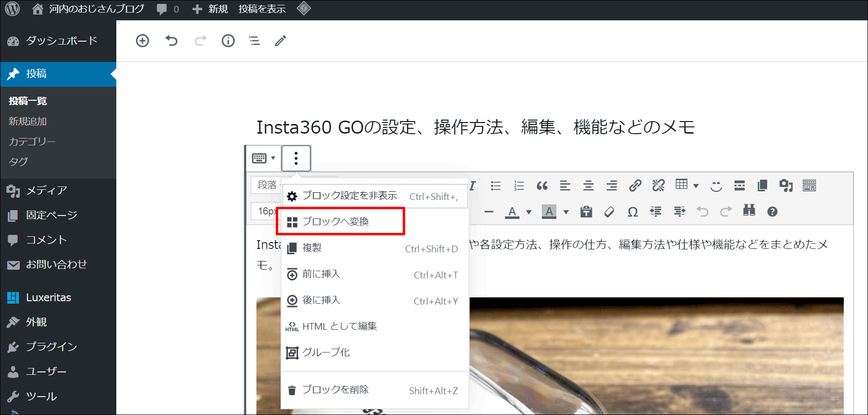Click the diamond icon in admin bar
Viewport: 868px width, 415px height.
click(304, 9)
